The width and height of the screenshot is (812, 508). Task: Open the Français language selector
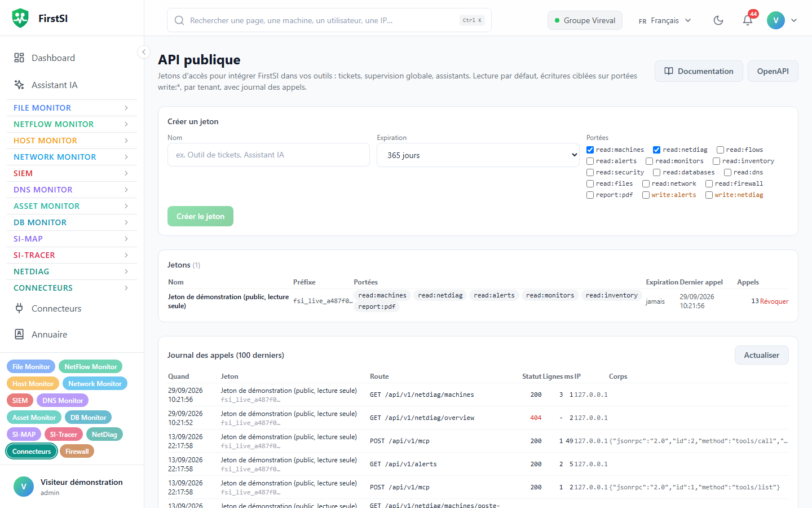click(665, 20)
